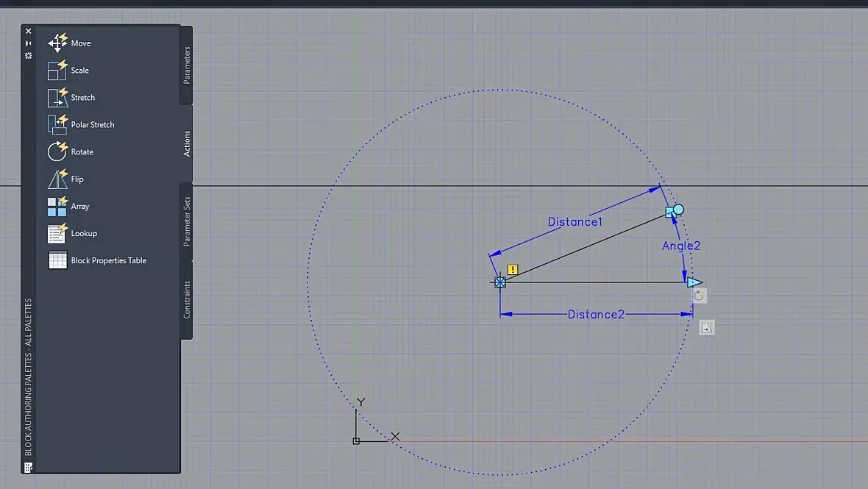Open the Block Properties Table tool
Screen dimensions: 868x489
tap(97, 260)
